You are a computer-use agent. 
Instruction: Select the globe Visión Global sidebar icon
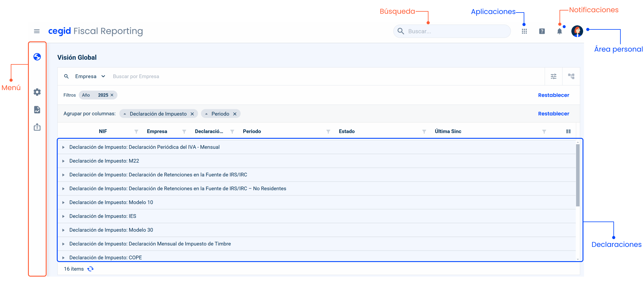click(37, 57)
